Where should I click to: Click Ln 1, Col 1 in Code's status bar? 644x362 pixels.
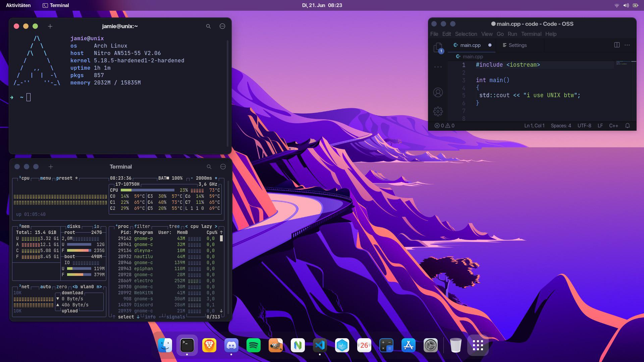534,126
